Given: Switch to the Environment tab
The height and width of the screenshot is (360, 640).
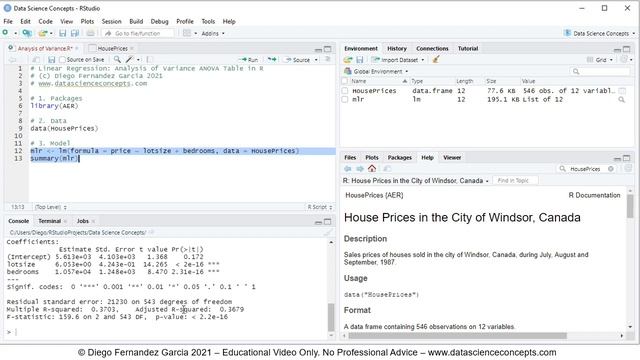Looking at the screenshot, I should coord(360,49).
